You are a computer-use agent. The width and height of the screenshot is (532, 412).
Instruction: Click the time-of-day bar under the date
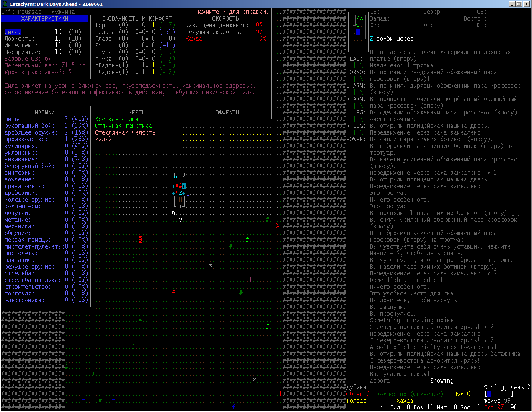click(498, 394)
